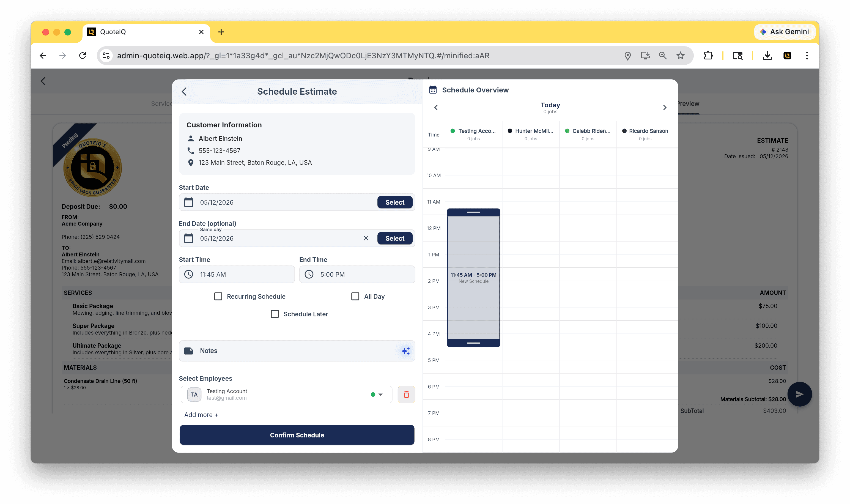Open the zoom magnifier icon in address bar
Image resolution: width=850 pixels, height=504 pixels.
point(663,56)
